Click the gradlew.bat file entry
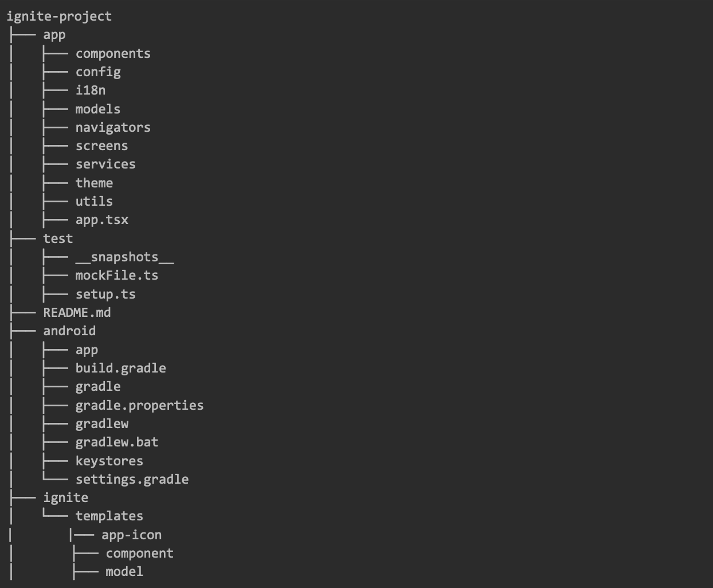 tap(117, 442)
